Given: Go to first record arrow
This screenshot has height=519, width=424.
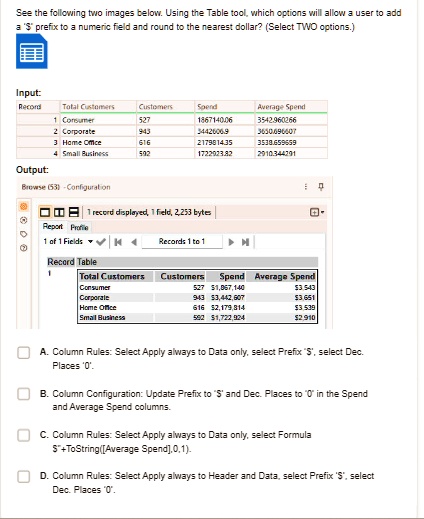Looking at the screenshot, I should coord(118,242).
